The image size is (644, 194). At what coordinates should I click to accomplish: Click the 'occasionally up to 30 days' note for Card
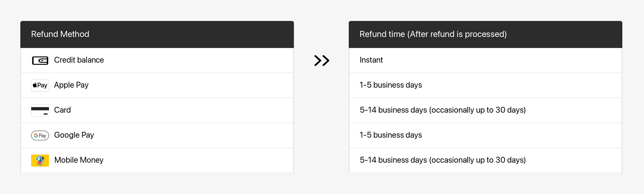(x=477, y=110)
